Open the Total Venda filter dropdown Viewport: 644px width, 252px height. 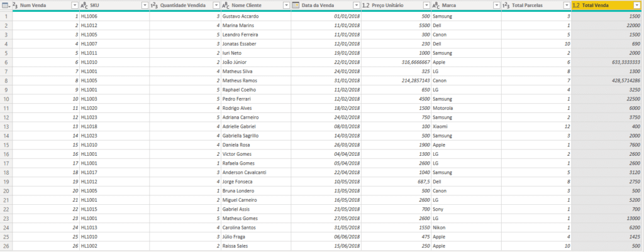coord(636,5)
